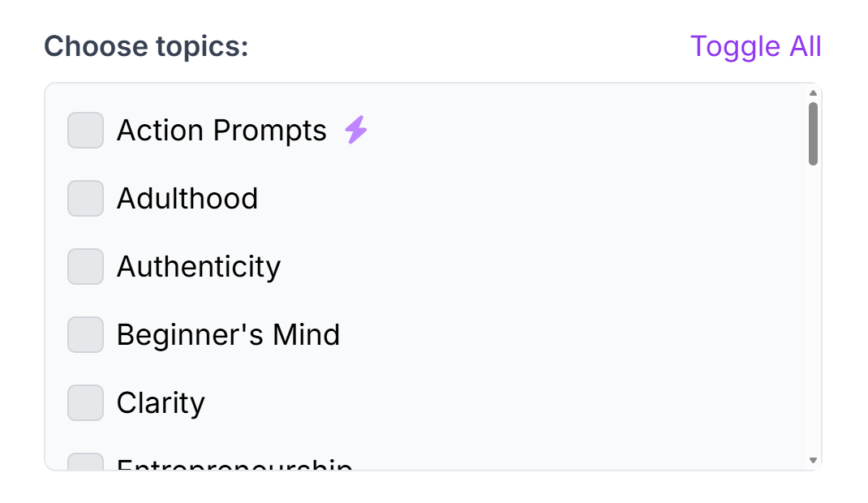Select the Clarity topic row
The height and width of the screenshot is (503, 868).
pyautogui.click(x=161, y=402)
